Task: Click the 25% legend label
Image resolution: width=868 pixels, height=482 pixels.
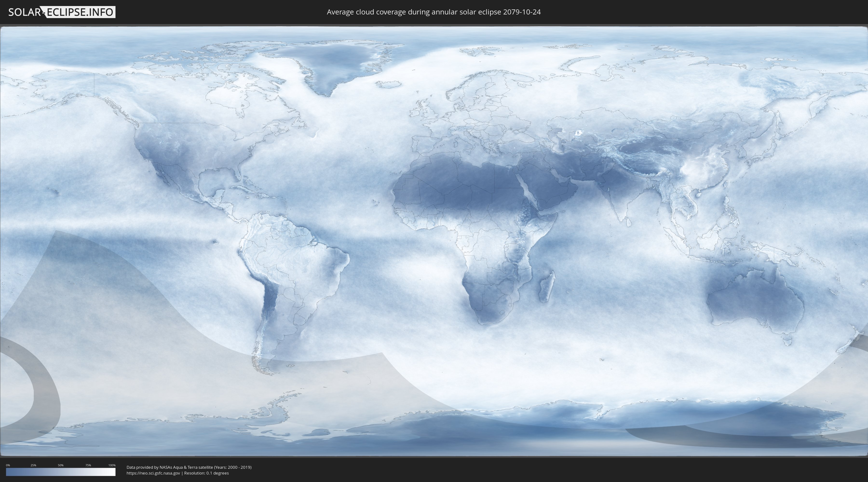Action: point(33,465)
